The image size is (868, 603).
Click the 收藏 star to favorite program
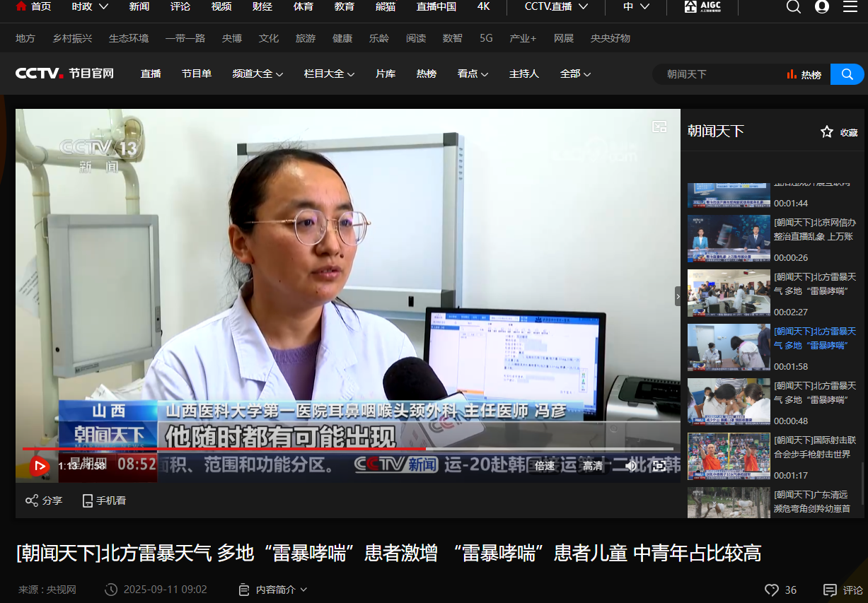point(827,131)
